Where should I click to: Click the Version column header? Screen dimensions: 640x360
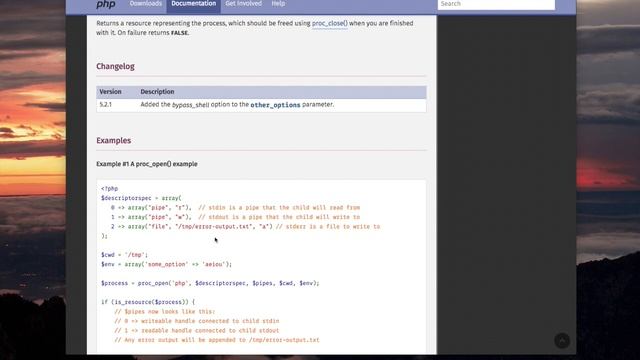coord(110,92)
